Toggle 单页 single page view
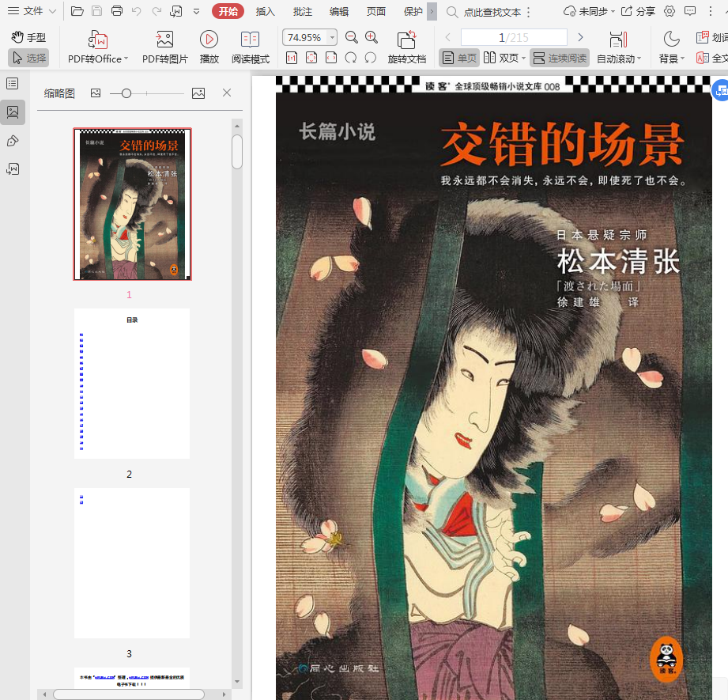The image size is (728, 700). tap(459, 58)
